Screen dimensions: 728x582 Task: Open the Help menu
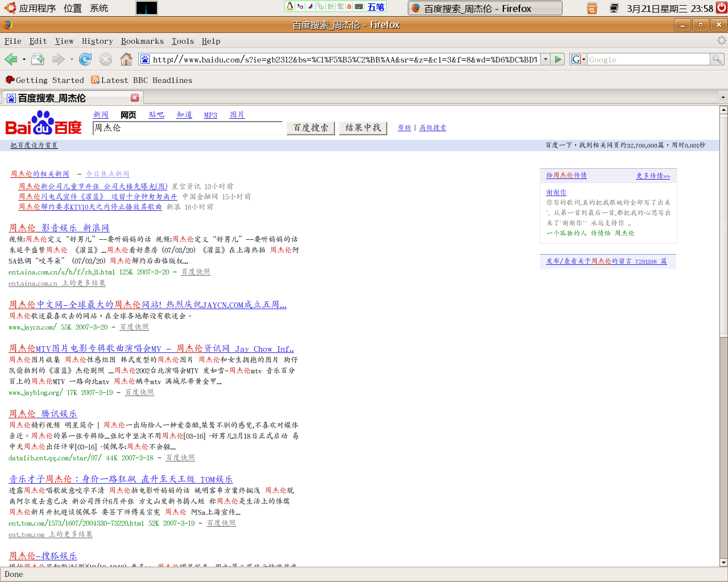211,41
